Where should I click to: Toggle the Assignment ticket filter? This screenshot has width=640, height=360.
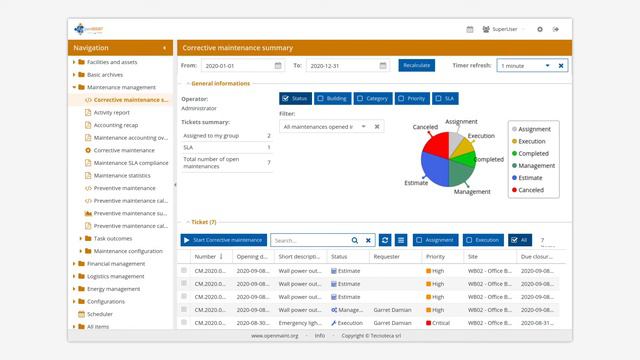point(436,240)
